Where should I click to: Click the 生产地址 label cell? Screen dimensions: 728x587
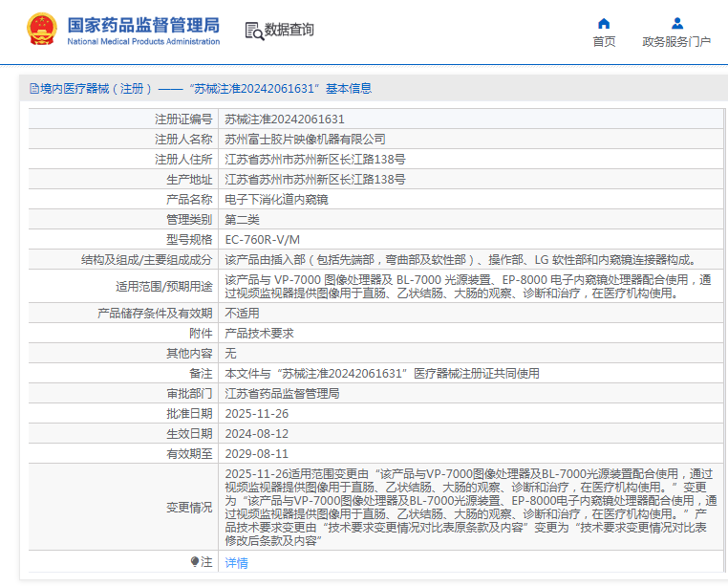coord(123,180)
